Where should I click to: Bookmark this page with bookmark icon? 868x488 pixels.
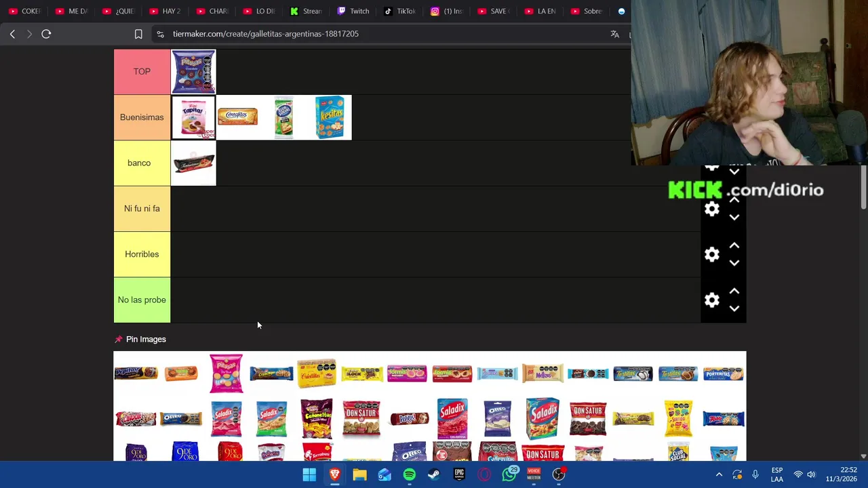(138, 34)
